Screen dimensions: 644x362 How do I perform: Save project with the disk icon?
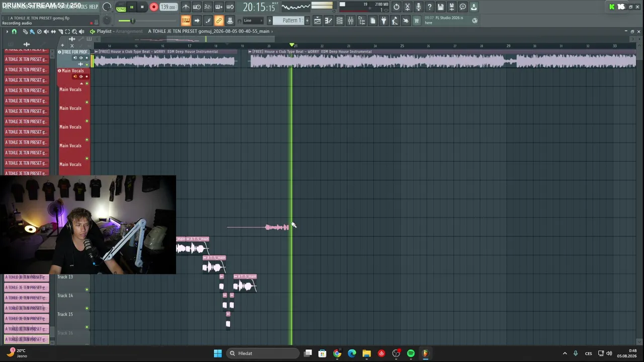point(441,7)
